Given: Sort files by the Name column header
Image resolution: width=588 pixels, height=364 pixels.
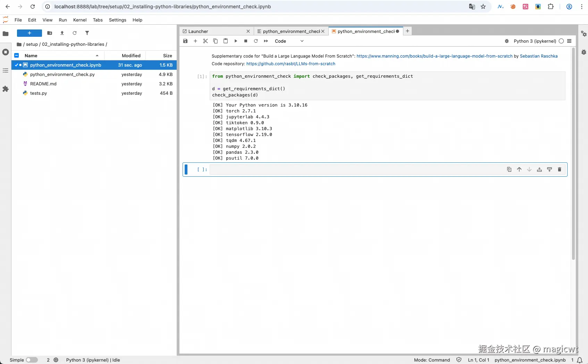Looking at the screenshot, I should click(x=31, y=56).
